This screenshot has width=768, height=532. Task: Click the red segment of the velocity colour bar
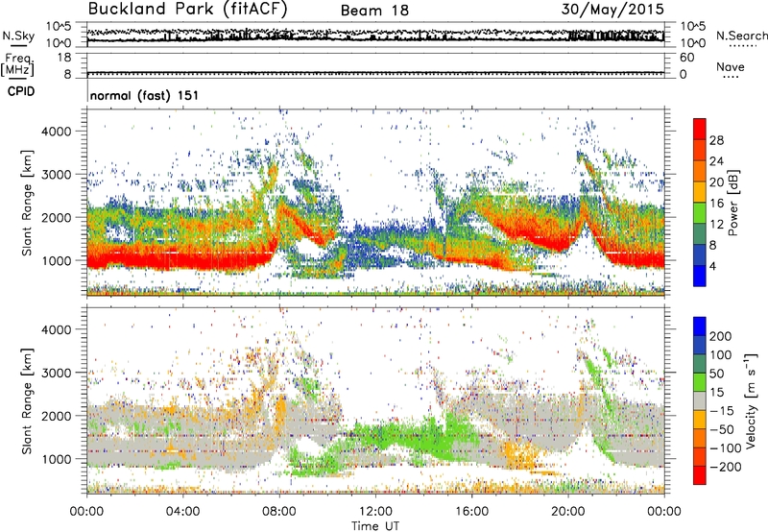coord(700,475)
